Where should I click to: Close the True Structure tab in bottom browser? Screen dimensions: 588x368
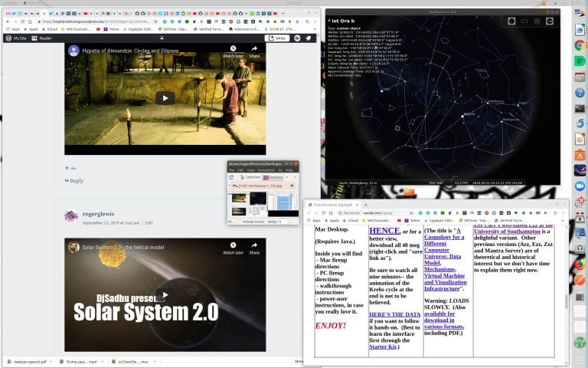[357, 205]
